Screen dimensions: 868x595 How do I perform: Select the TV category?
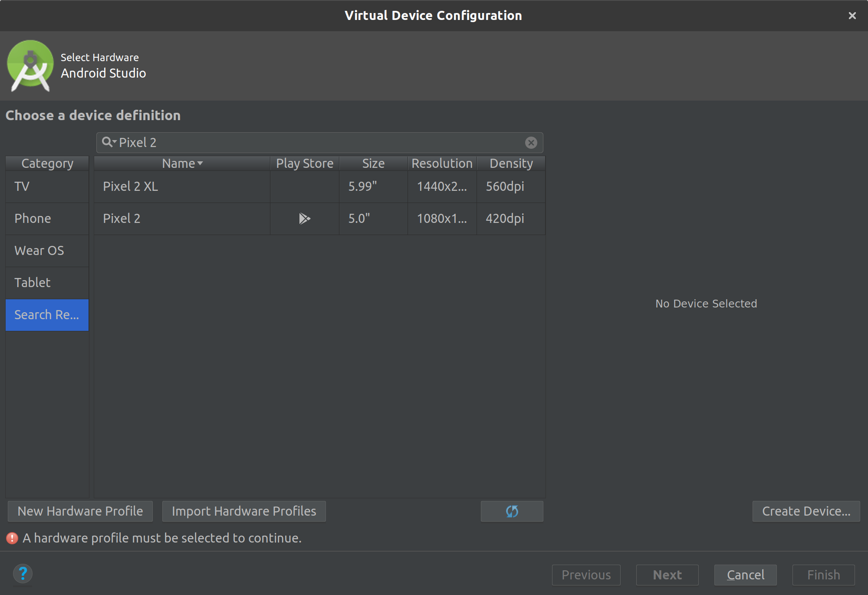[46, 186]
